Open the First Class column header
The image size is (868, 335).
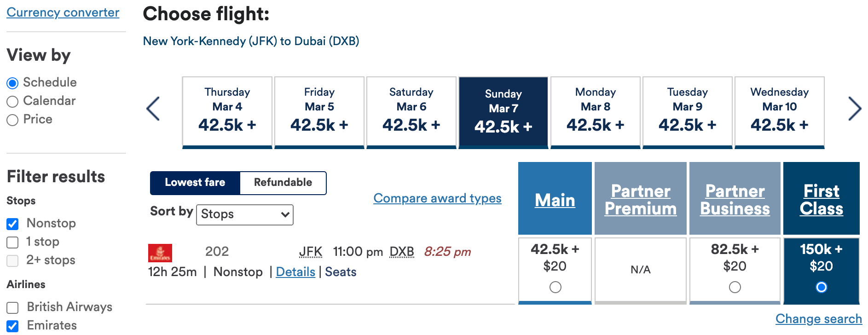(821, 200)
